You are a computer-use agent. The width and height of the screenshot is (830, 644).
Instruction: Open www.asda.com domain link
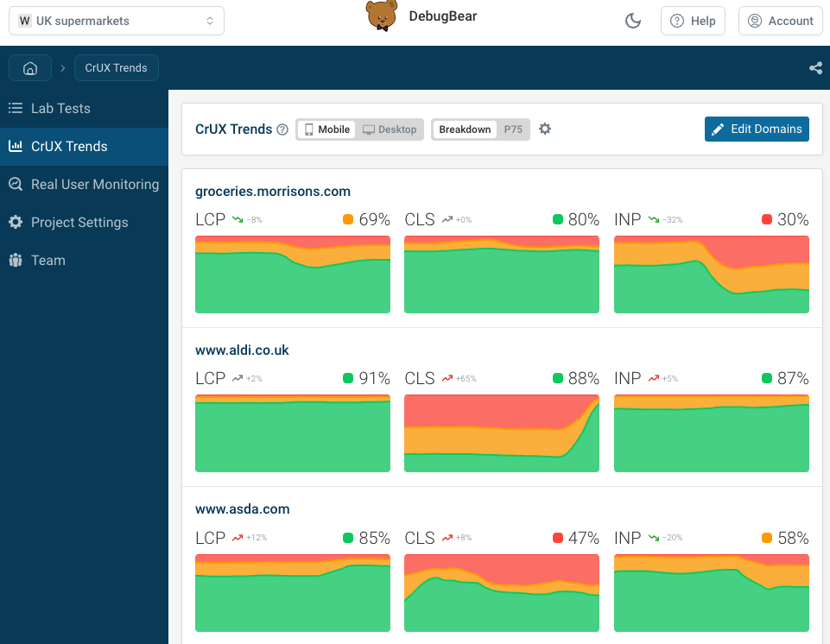(243, 509)
